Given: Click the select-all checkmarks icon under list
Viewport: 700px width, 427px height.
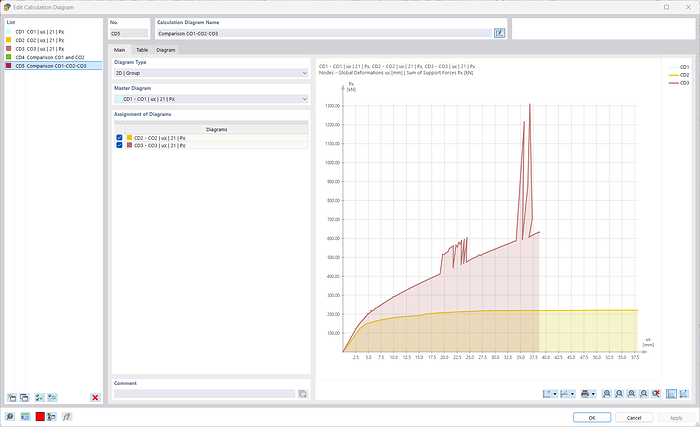Looking at the screenshot, I should [39, 397].
